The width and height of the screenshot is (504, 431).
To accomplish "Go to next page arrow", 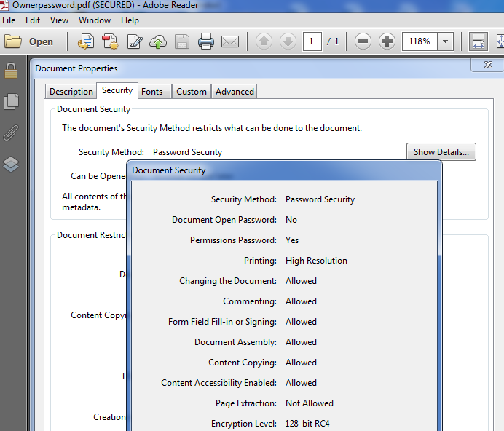I will (x=288, y=41).
